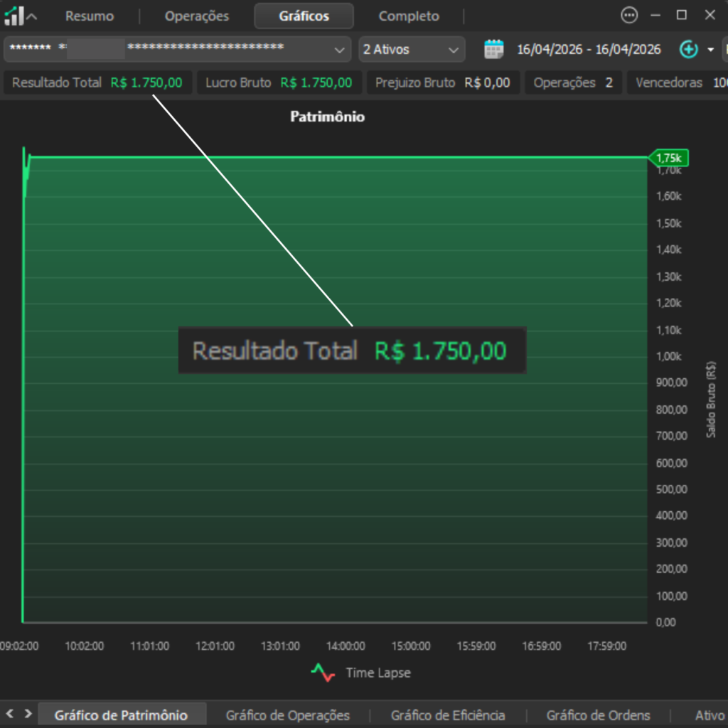Click the Resultado Total R$ 1.750,00 stat
The image size is (728, 728).
coord(97,82)
